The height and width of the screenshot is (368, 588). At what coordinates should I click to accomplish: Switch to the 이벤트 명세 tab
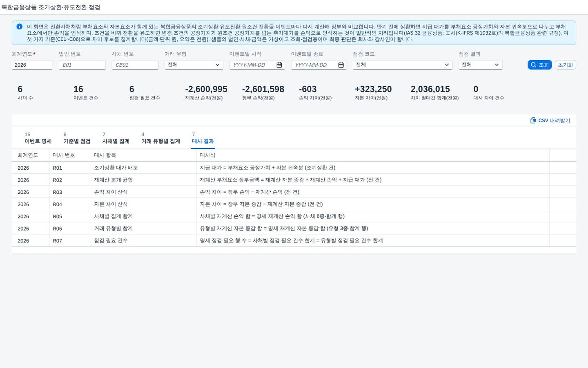pyautogui.click(x=38, y=138)
